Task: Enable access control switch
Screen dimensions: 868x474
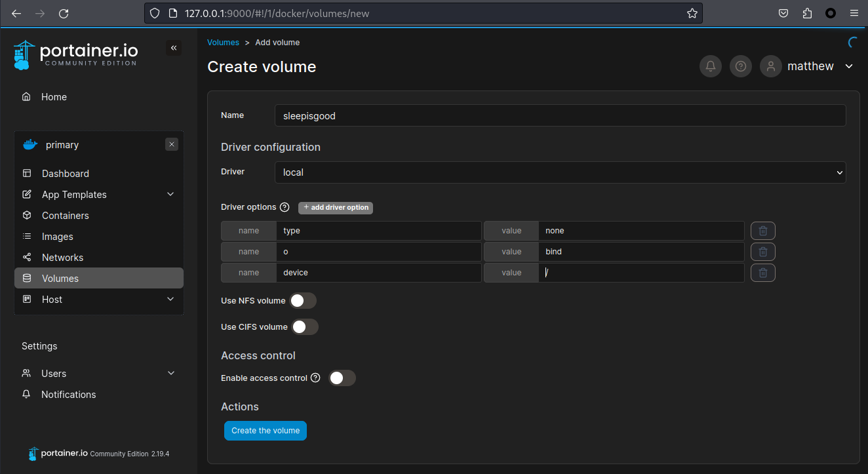Action: point(342,378)
